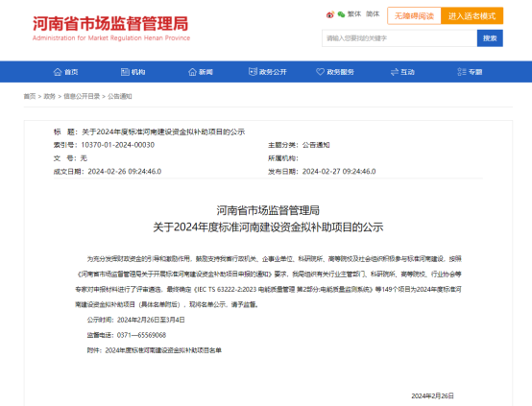The height and width of the screenshot is (406, 532).
Task: Open the 2024年度标准河南建设资金拟补助项目名单 attachment
Action: point(163,350)
